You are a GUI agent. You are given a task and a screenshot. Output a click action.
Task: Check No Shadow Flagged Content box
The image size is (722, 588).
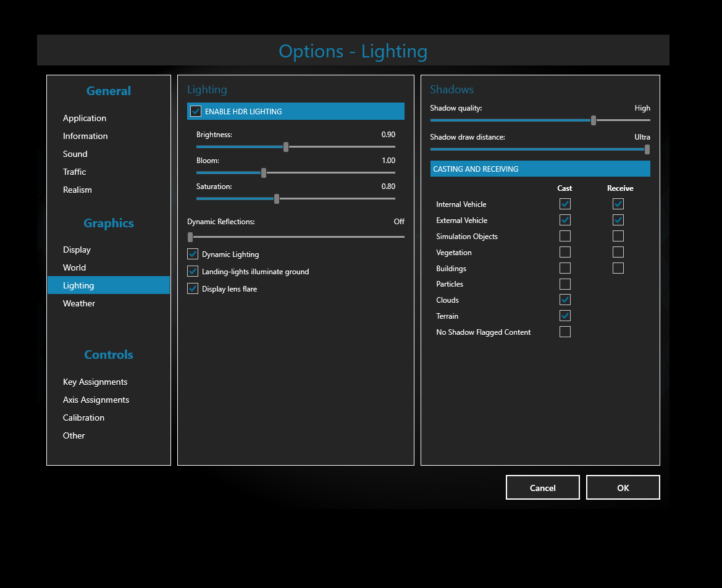coord(565,332)
